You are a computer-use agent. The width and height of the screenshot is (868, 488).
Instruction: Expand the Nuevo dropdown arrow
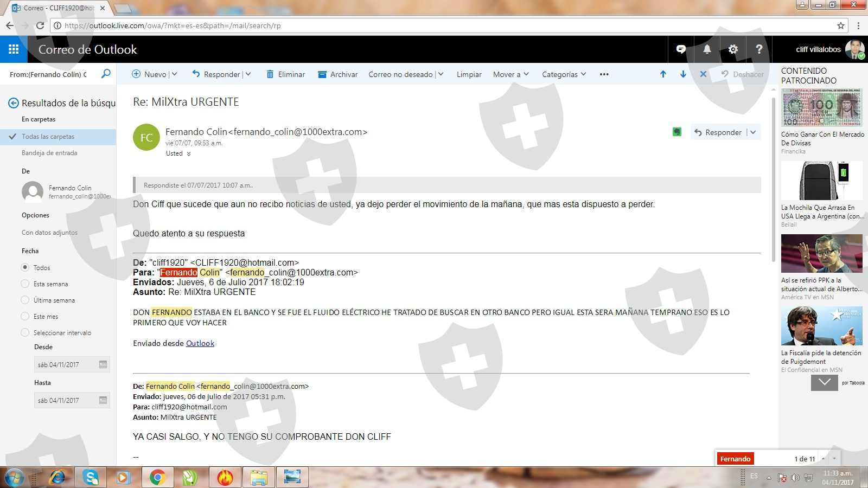174,74
